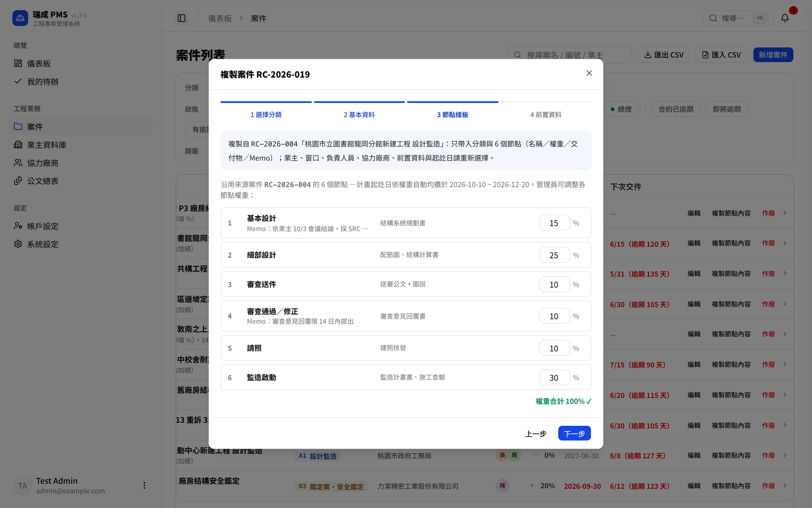Click the 瑞成 PMS logo icon

pyautogui.click(x=20, y=18)
